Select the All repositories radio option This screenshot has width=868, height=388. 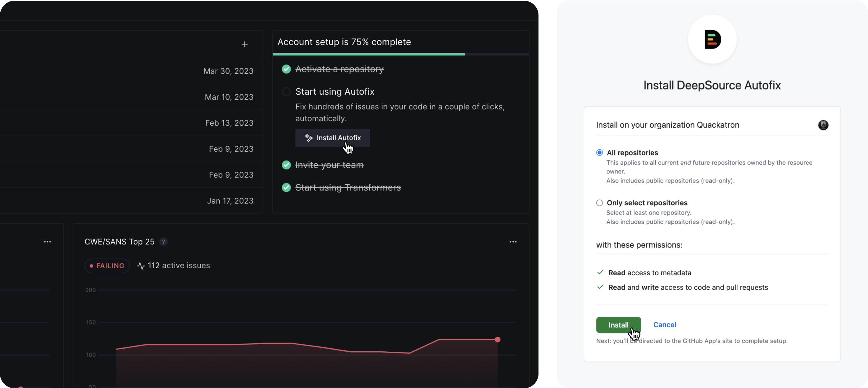599,153
